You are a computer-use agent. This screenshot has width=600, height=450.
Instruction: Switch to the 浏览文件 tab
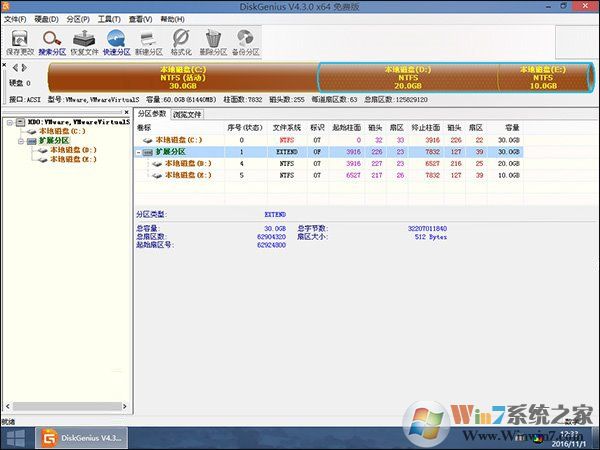187,114
